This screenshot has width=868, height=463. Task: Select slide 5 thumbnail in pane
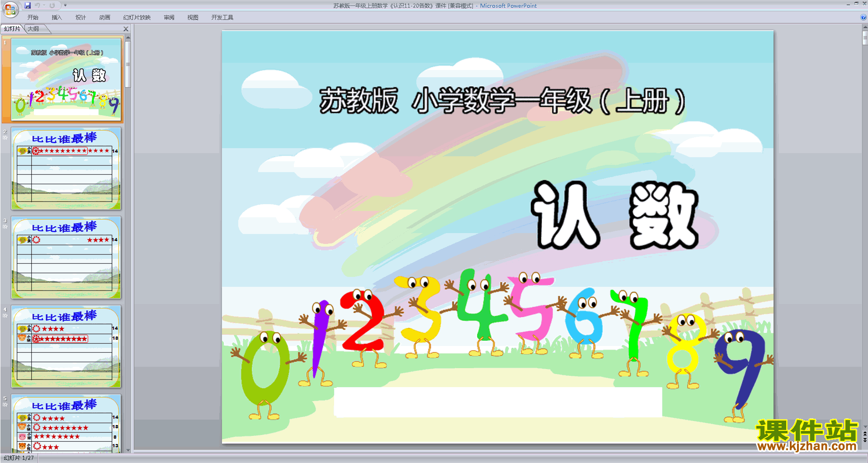66,424
